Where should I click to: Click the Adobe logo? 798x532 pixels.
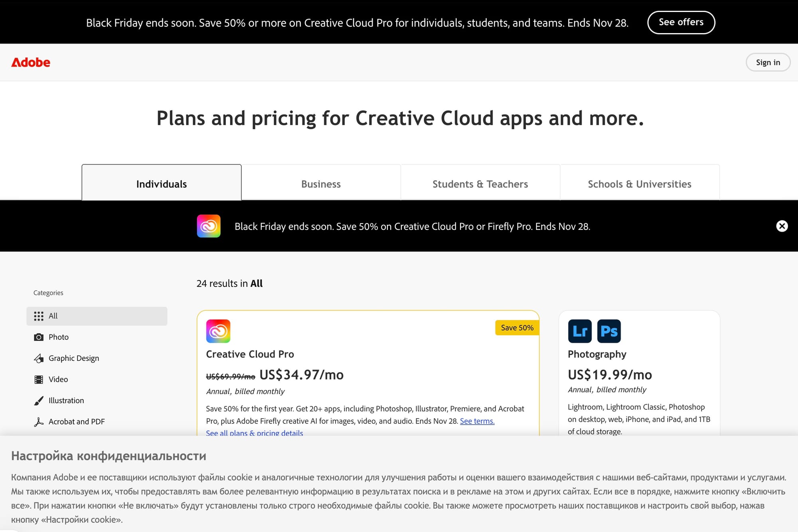click(x=31, y=62)
